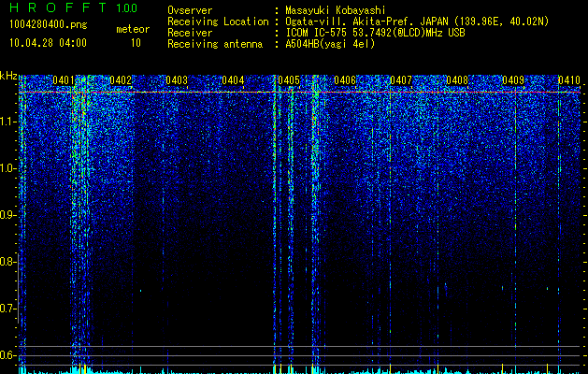Click frequency axis label 1.0

click(x=7, y=168)
